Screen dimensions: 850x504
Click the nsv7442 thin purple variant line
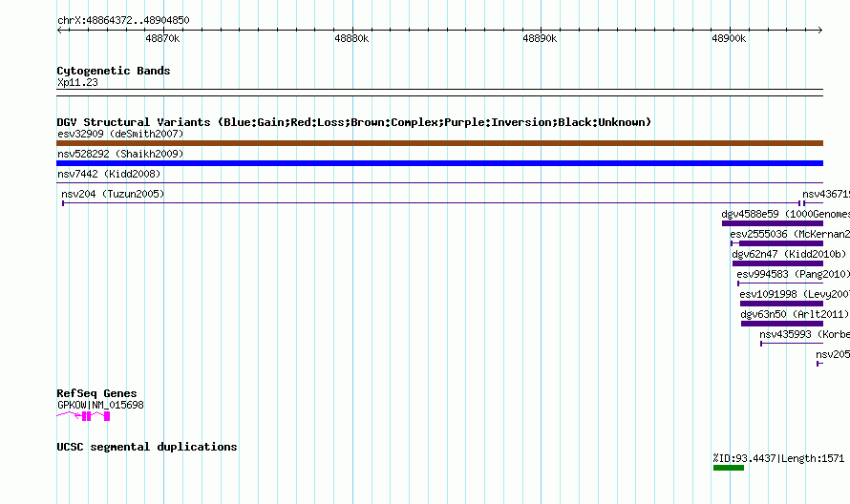pos(439,183)
